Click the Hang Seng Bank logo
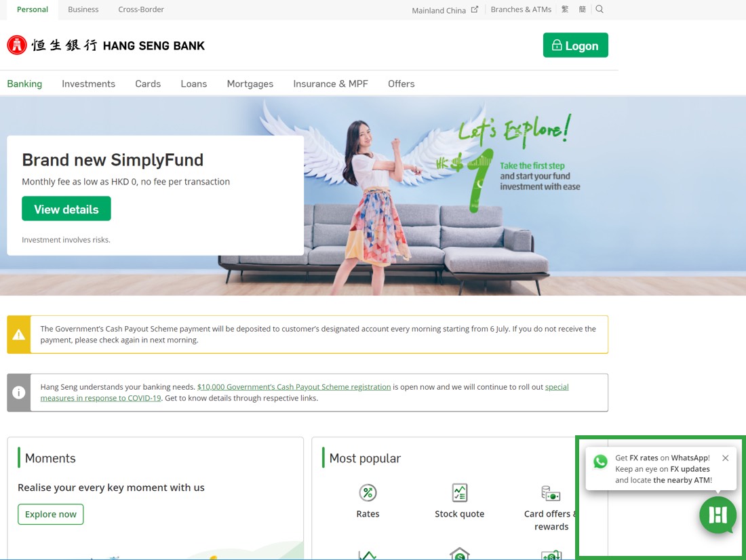This screenshot has width=746, height=560. point(106,45)
